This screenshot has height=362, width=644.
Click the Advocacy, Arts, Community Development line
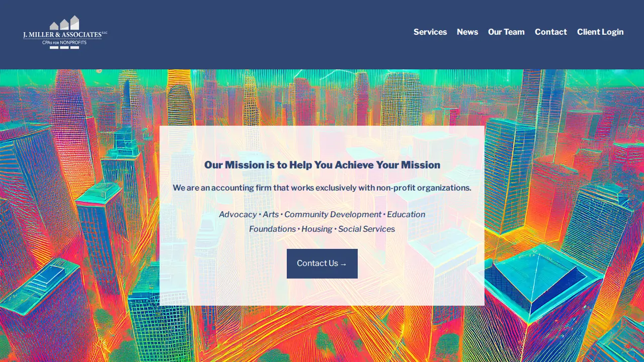(322, 215)
